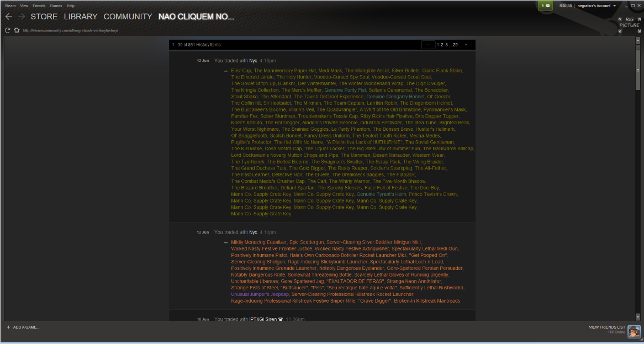
Task: Go to next history page arrow
Action: pos(466,45)
